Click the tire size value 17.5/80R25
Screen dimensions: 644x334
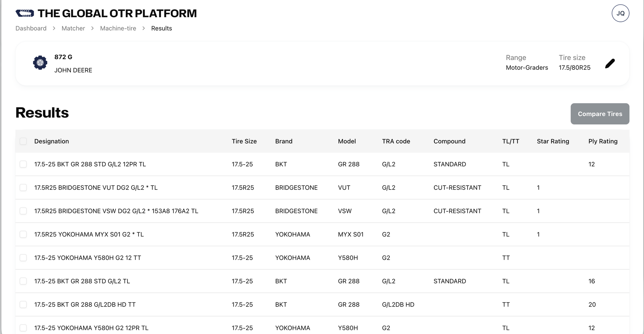[x=574, y=67]
